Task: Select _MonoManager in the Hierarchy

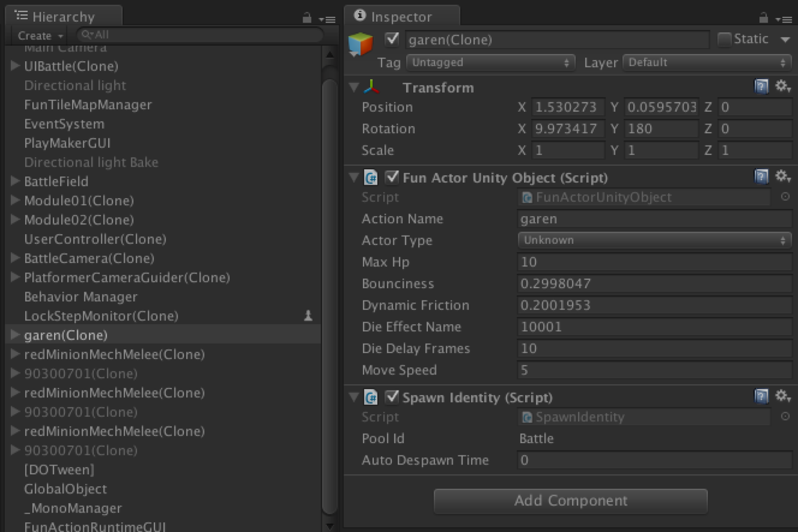Action: click(73, 508)
